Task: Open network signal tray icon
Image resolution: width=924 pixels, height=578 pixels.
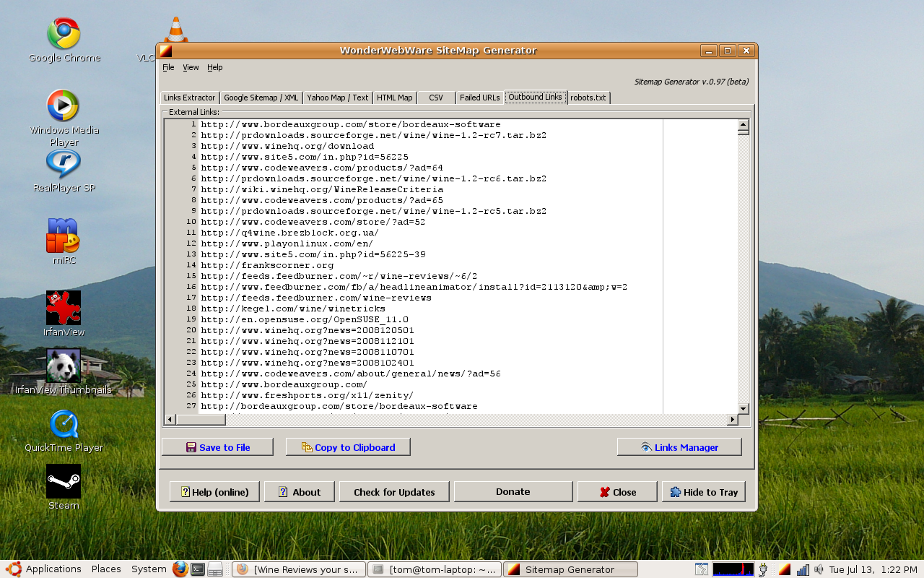Action: click(803, 569)
